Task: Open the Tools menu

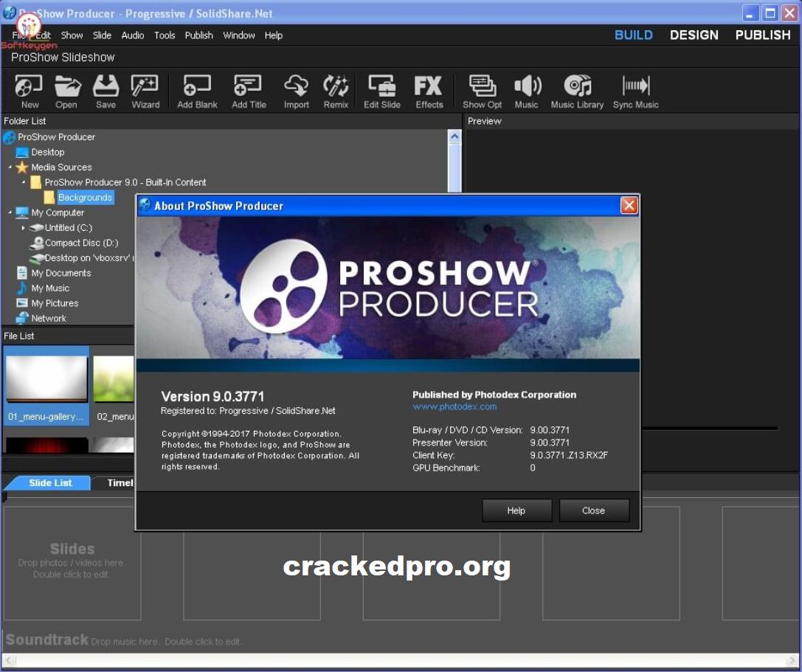Action: (x=165, y=35)
